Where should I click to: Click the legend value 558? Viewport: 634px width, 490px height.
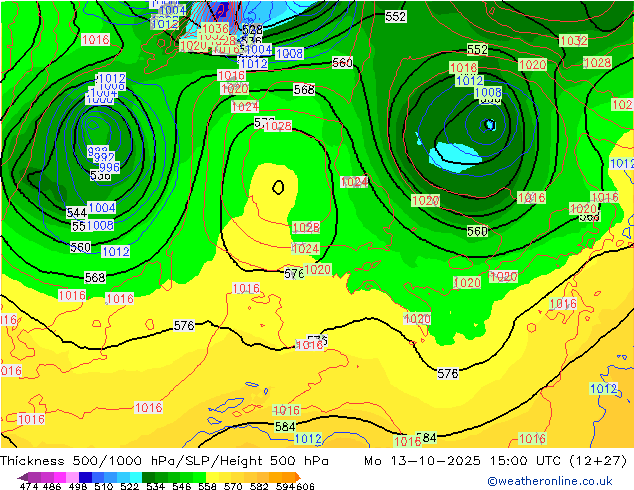click(207, 486)
